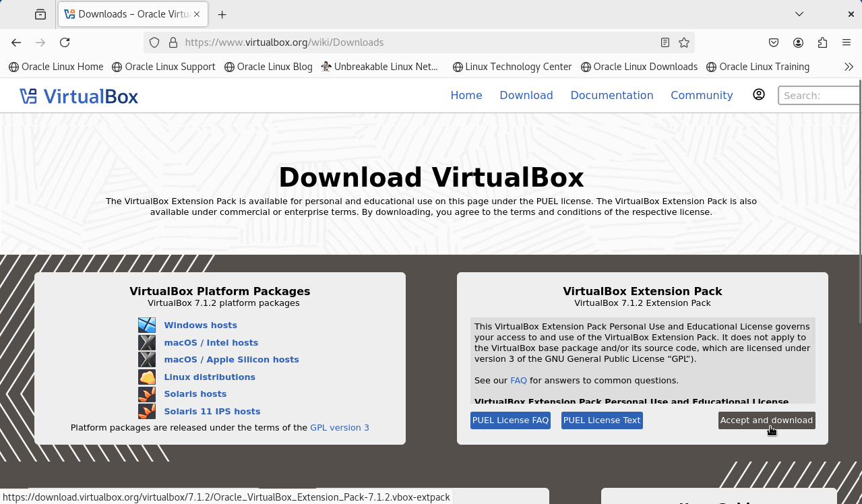Click the site Search box

pyautogui.click(x=820, y=96)
